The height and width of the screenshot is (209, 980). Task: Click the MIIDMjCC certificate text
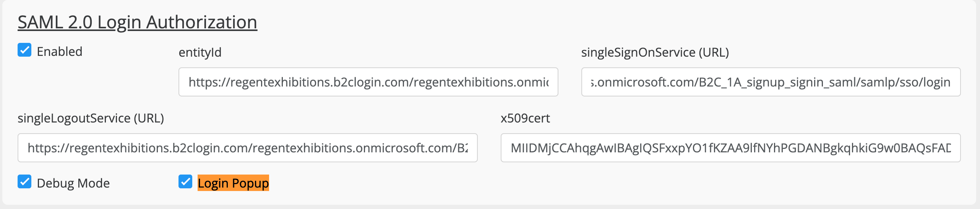(731, 148)
